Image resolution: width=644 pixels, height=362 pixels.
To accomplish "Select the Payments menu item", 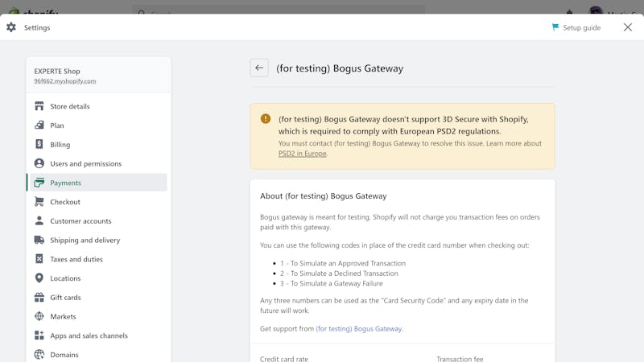I will point(98,183).
